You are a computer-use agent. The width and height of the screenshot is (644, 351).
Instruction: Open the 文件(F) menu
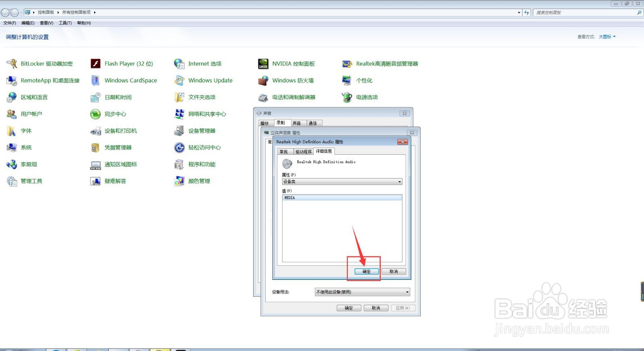click(10, 23)
